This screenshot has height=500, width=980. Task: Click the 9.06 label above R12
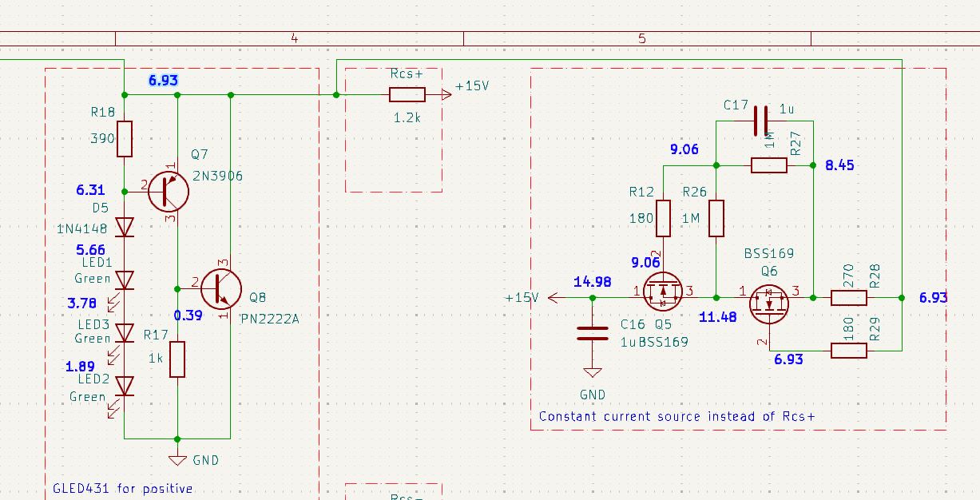click(685, 149)
